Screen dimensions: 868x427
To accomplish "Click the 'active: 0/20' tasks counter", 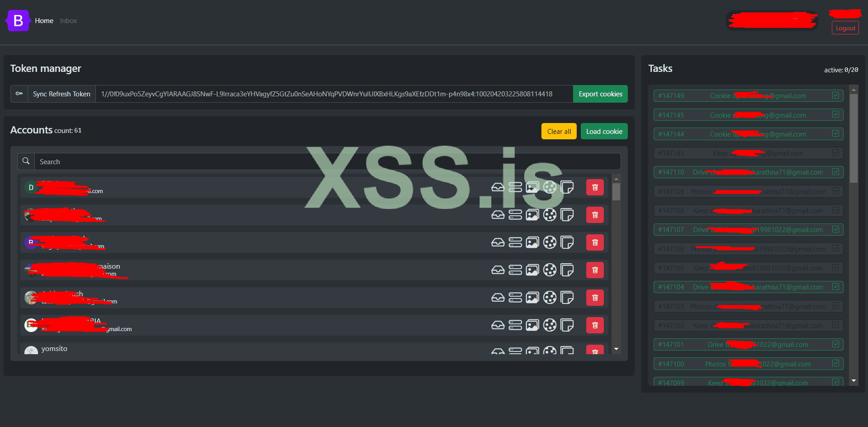I will (x=841, y=70).
